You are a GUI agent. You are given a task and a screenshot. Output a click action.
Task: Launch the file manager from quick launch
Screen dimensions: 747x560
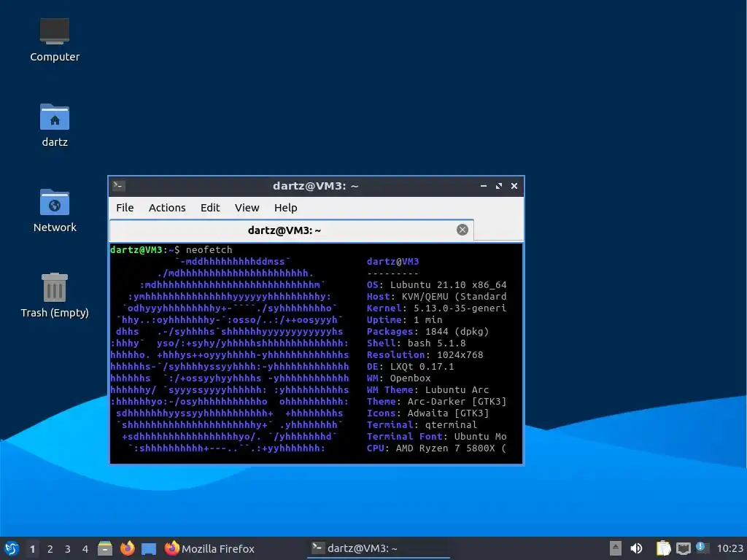point(105,548)
